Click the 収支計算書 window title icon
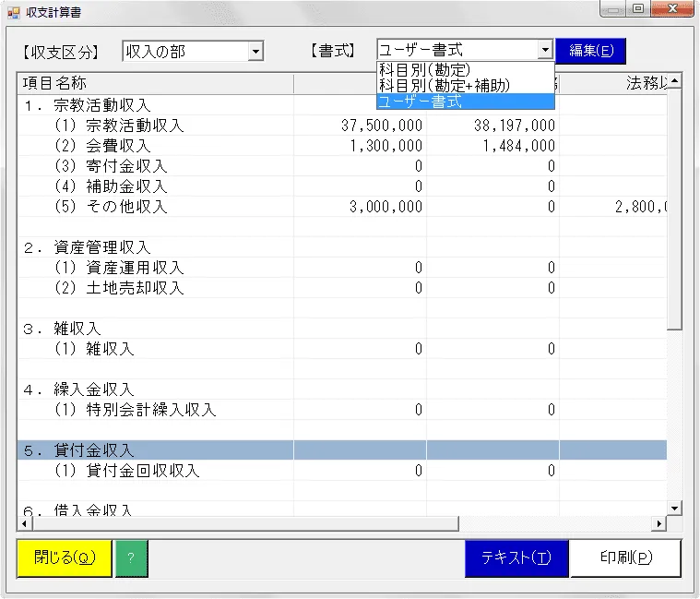The height and width of the screenshot is (599, 700). pos(14,13)
